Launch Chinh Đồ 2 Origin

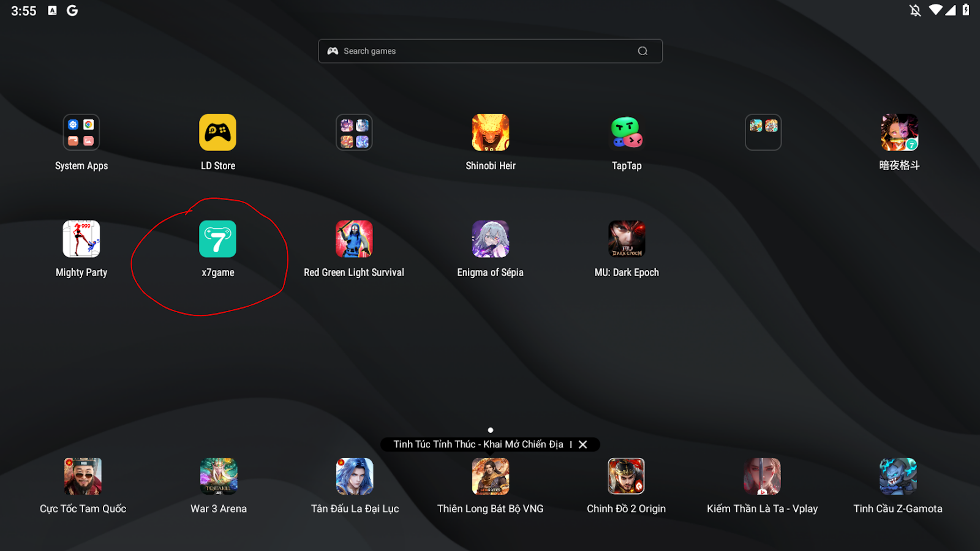click(x=626, y=476)
